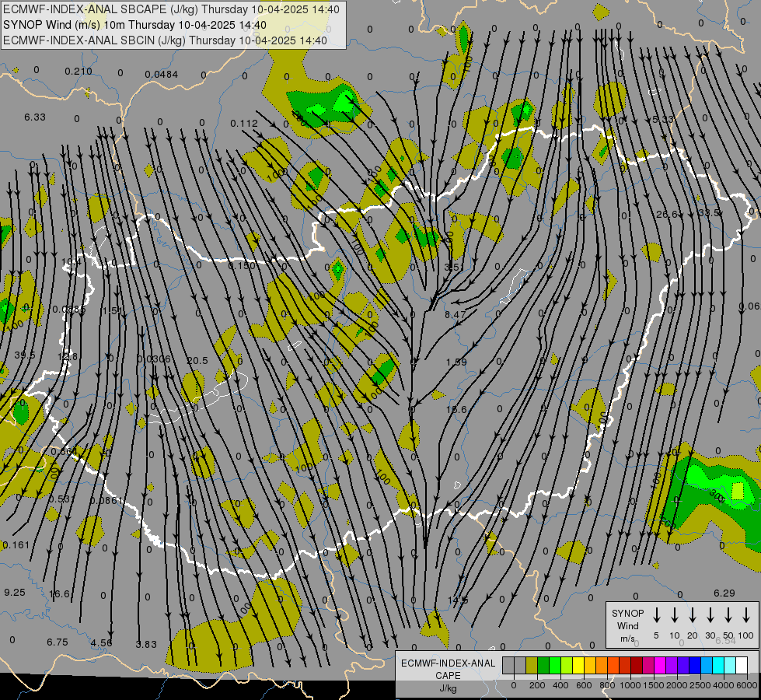The height and width of the screenshot is (700, 761).
Task: Pick the cyan legend swatch before 4000
Action: pos(717,666)
